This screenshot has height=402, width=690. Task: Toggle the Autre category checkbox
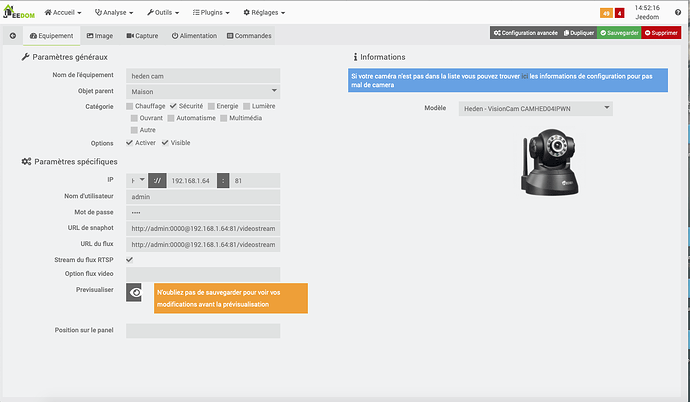134,130
